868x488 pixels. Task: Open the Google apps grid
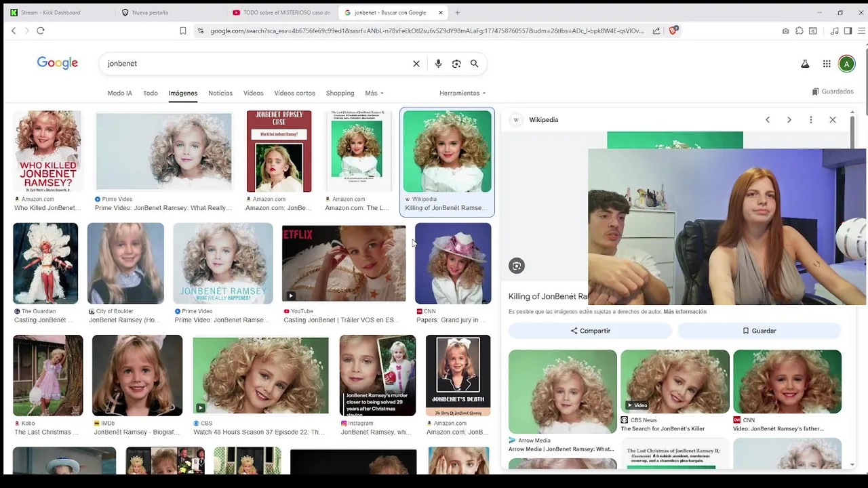(827, 64)
